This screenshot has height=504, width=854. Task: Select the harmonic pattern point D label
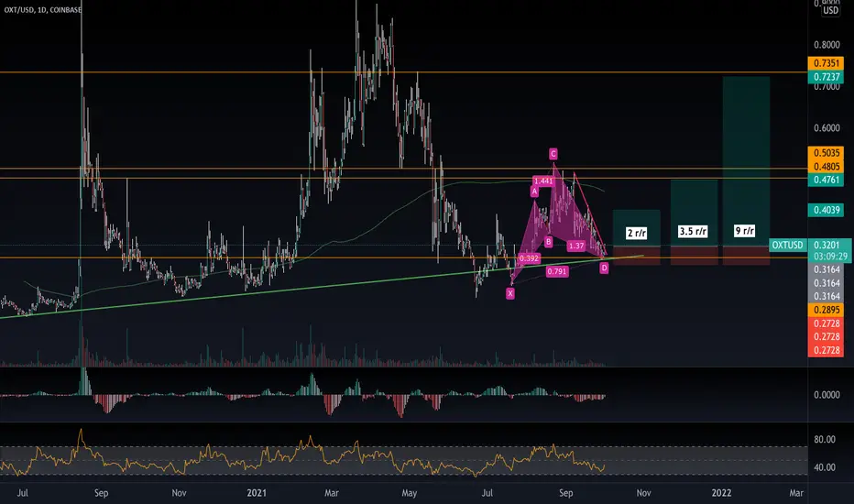604,268
